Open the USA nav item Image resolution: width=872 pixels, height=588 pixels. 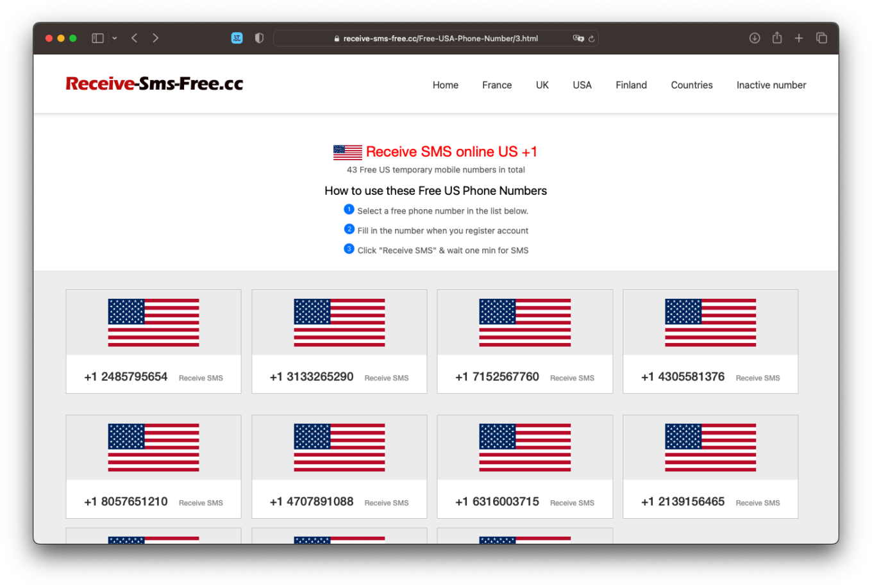(x=582, y=85)
